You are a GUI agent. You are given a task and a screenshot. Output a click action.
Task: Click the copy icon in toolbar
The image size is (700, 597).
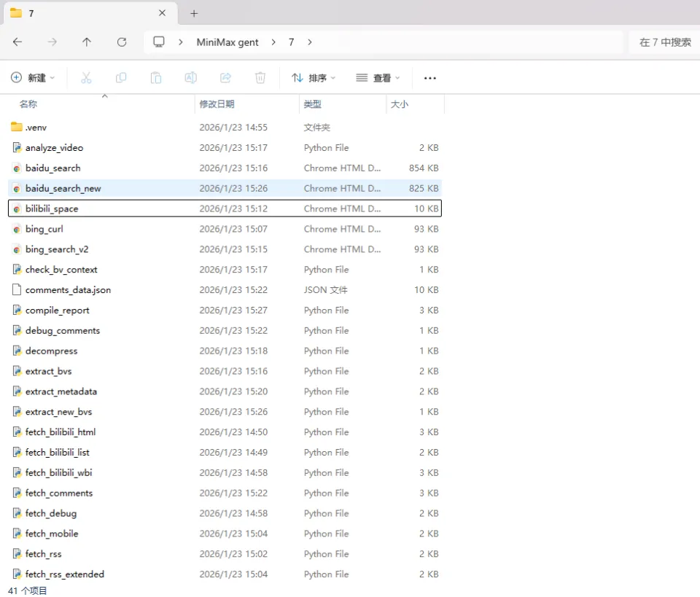(x=121, y=78)
